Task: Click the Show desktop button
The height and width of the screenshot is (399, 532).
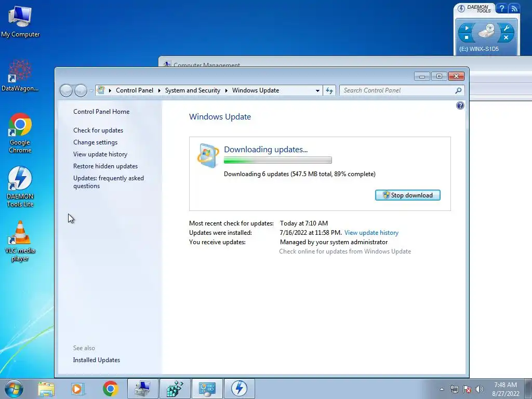Action: point(528,389)
